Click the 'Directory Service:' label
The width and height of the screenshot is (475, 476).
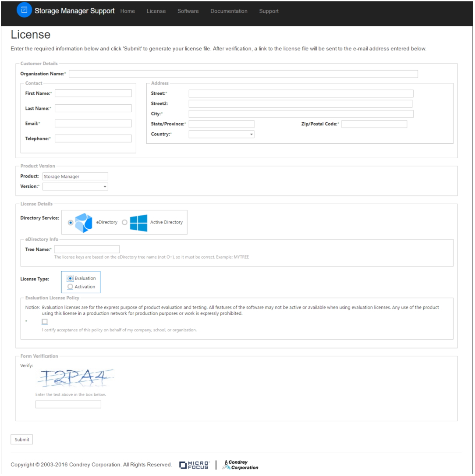(x=40, y=218)
